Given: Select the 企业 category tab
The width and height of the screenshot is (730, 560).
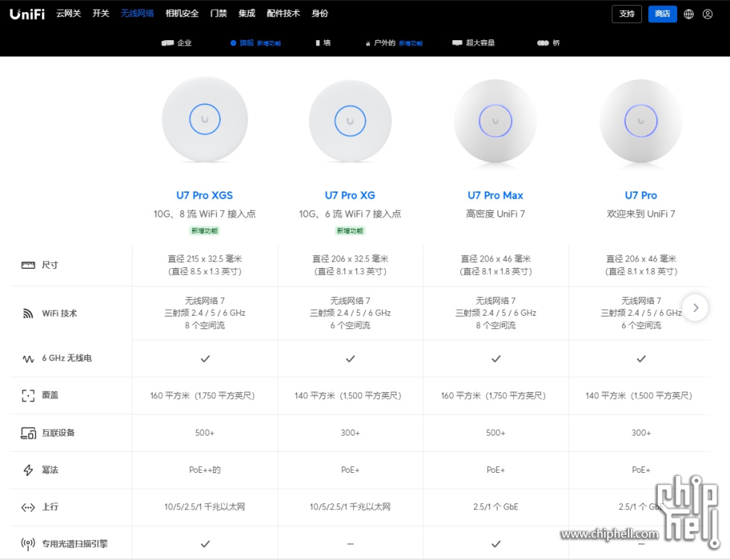Looking at the screenshot, I should point(177,43).
